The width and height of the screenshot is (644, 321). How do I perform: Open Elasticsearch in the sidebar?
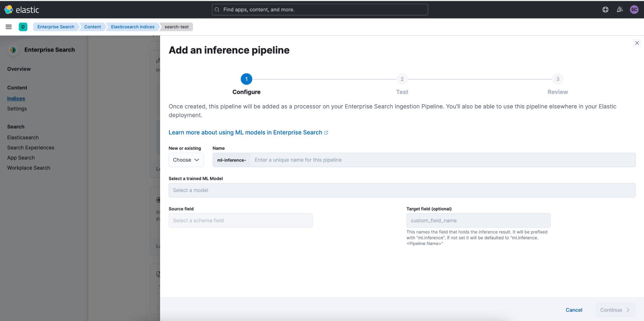coord(23,137)
